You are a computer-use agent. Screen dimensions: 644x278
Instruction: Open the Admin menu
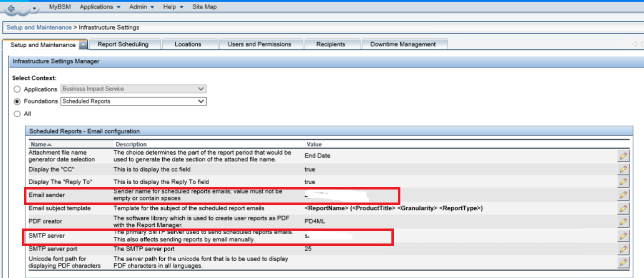click(141, 7)
